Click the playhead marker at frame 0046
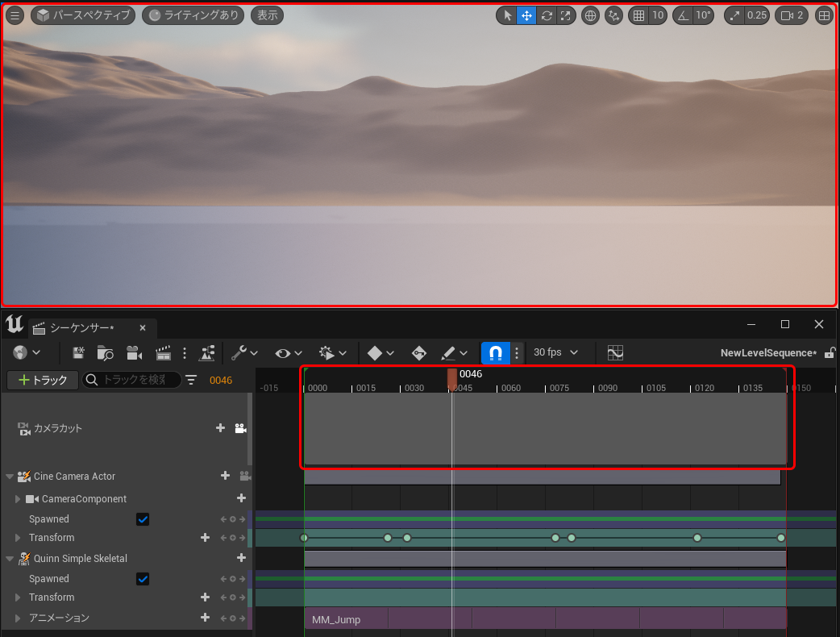This screenshot has height=637, width=840. click(452, 377)
